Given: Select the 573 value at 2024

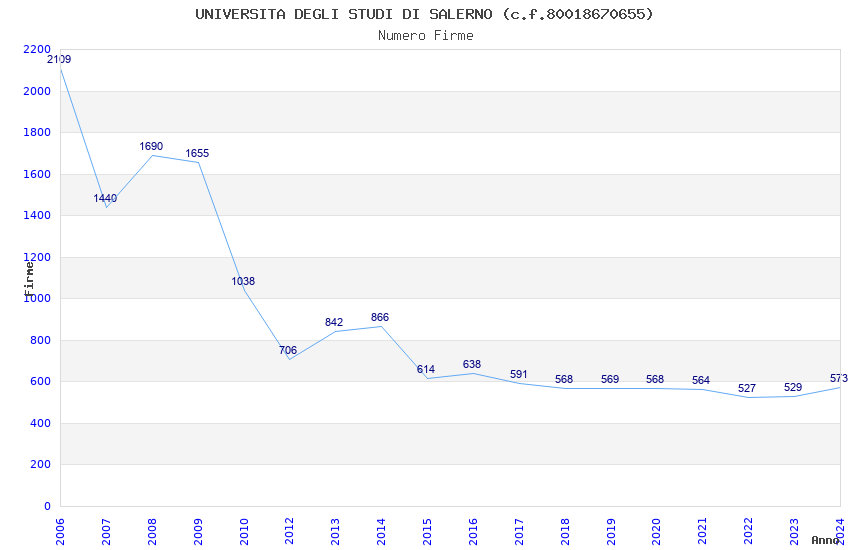Looking at the screenshot, I should (x=839, y=378).
